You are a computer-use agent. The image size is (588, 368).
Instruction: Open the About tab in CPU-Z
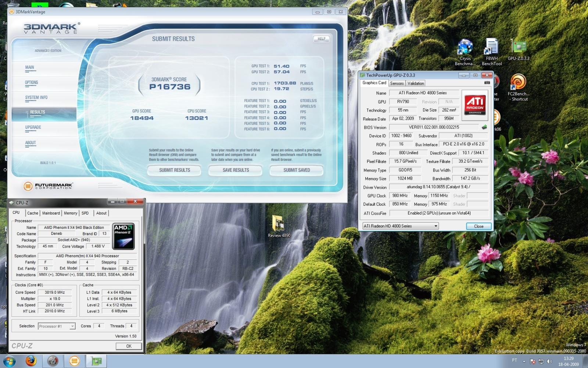pyautogui.click(x=101, y=213)
